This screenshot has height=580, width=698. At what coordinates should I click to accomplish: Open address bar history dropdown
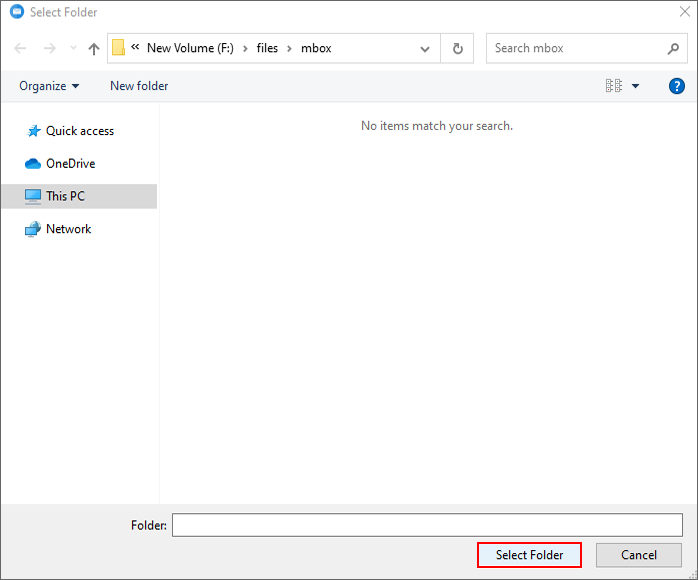pyautogui.click(x=425, y=49)
